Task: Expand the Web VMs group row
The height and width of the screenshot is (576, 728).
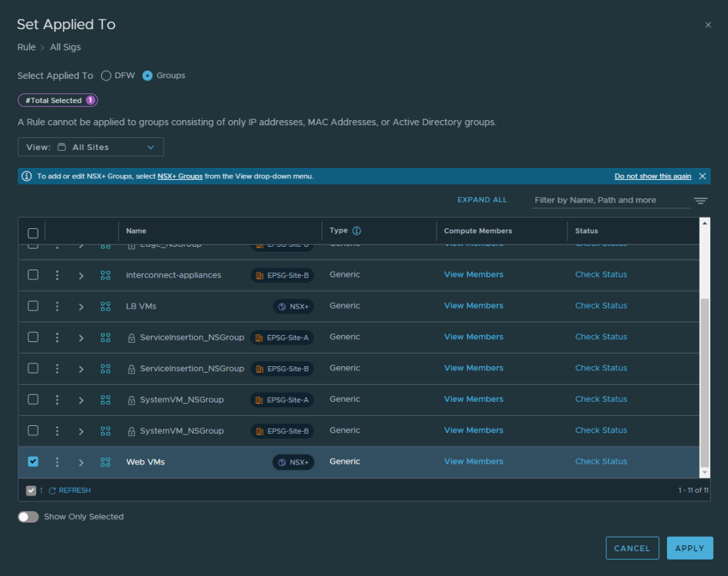Action: click(x=81, y=462)
